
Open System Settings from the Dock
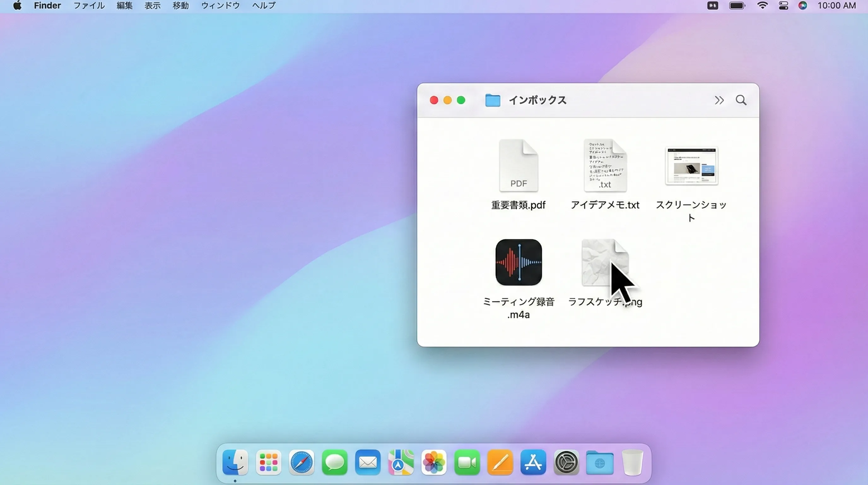click(566, 463)
